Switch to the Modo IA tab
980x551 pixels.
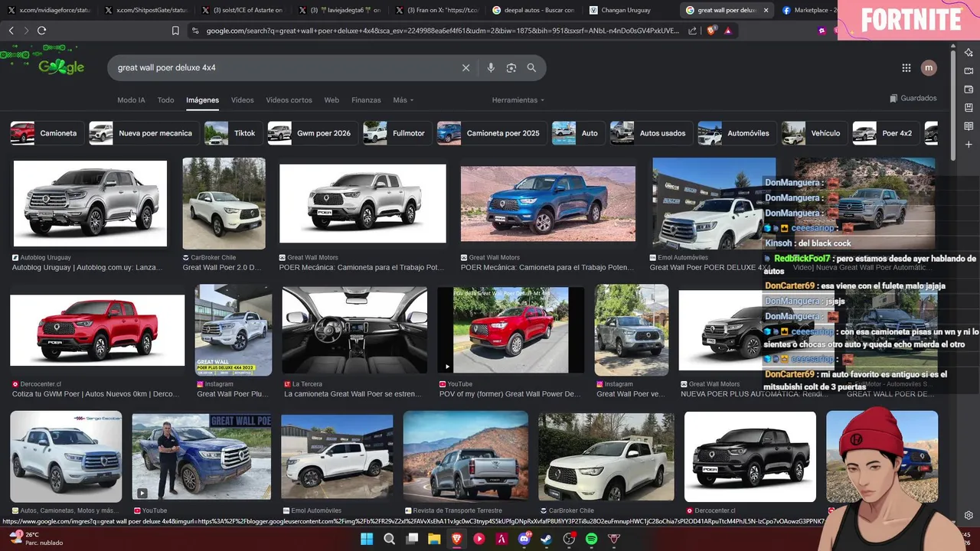pos(131,100)
